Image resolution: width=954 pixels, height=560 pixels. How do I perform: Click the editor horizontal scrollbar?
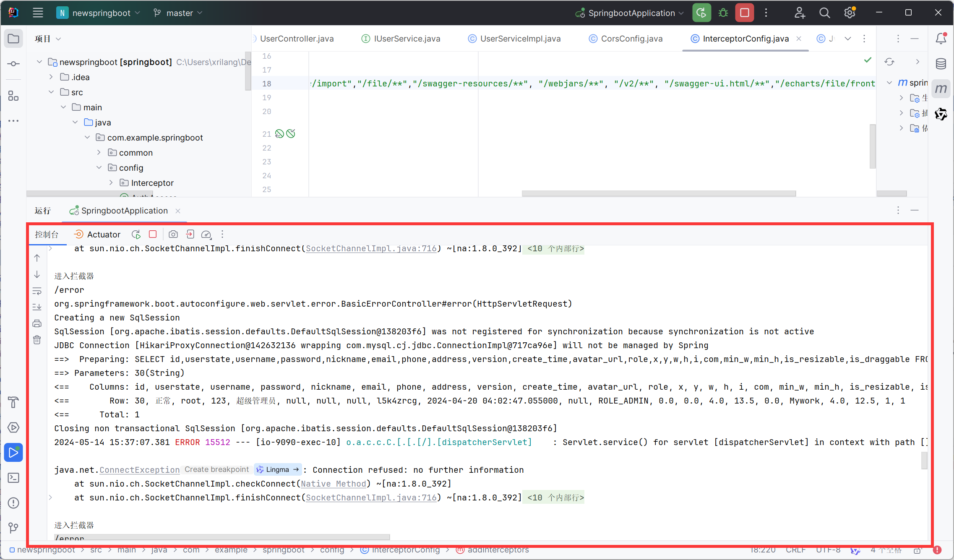tap(659, 193)
